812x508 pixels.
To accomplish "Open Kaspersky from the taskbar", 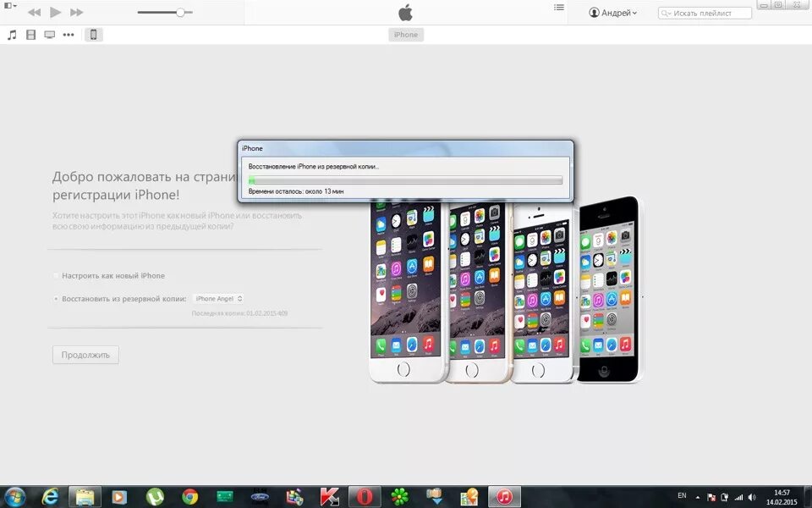I will click(329, 497).
